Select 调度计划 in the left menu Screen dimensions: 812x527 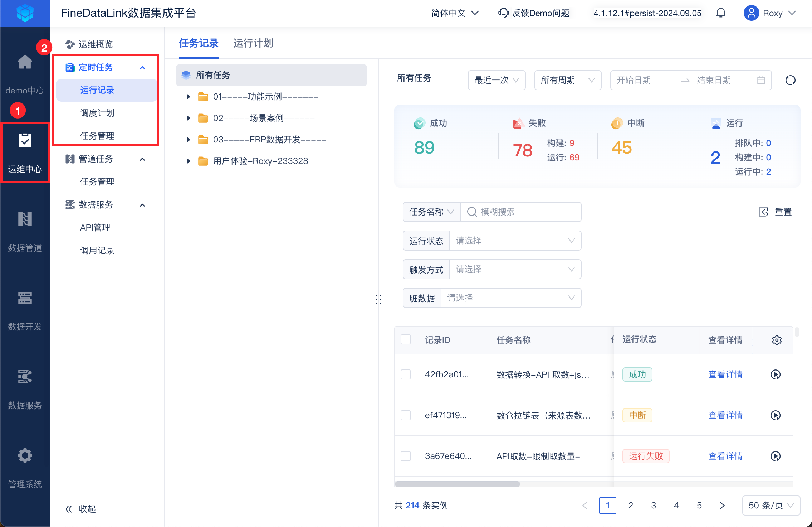click(x=97, y=113)
